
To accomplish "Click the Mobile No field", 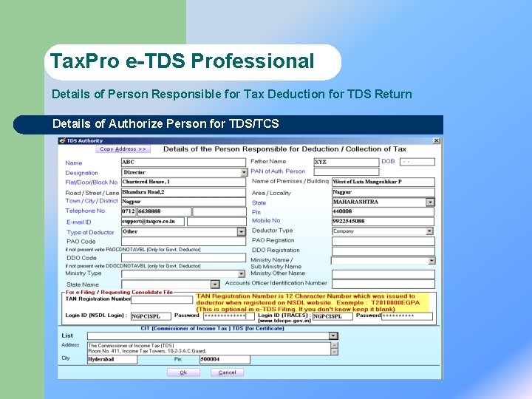I will pos(383,221).
